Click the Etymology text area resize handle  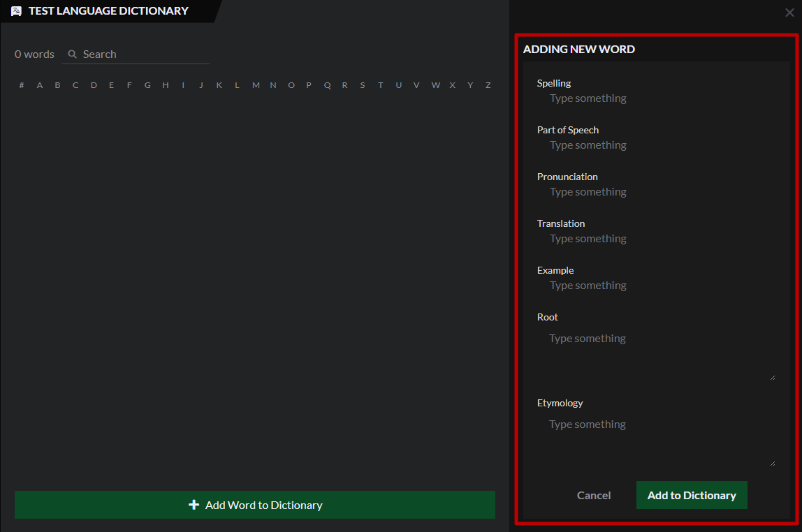(x=773, y=464)
